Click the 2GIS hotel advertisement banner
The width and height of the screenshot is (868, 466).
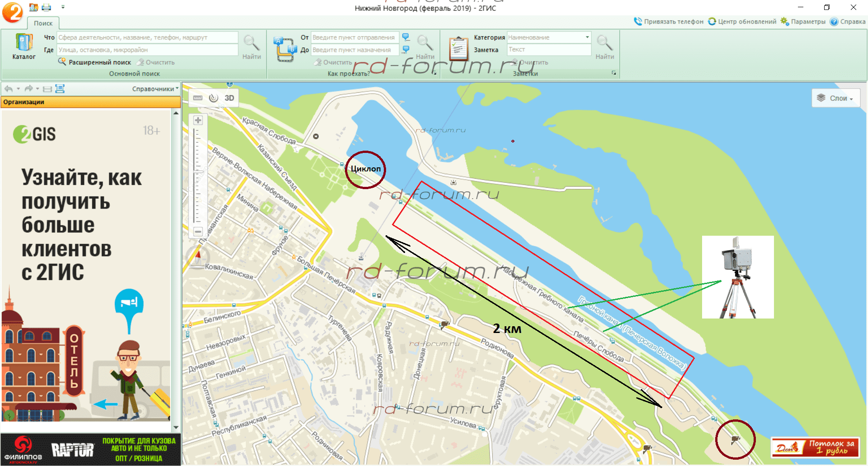tap(86, 266)
